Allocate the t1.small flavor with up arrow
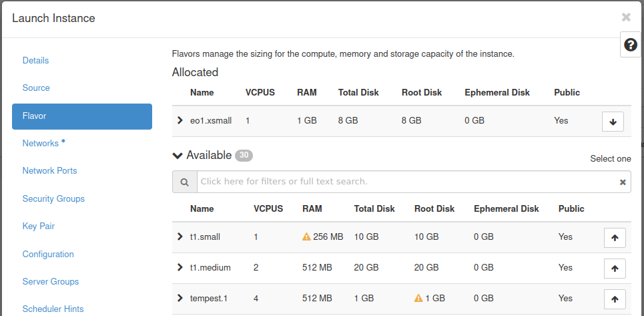This screenshot has width=644, height=316. 614,237
